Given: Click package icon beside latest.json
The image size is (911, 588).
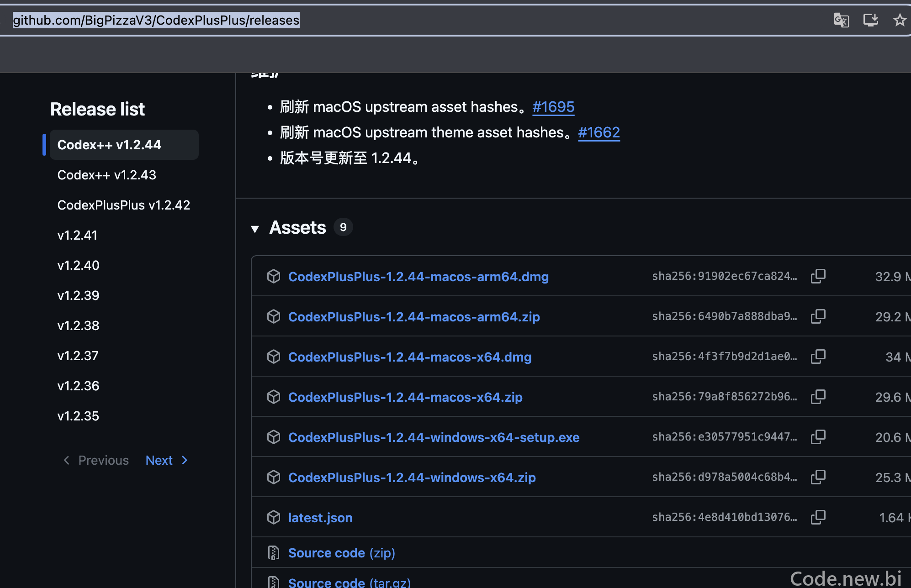Looking at the screenshot, I should 274,517.
